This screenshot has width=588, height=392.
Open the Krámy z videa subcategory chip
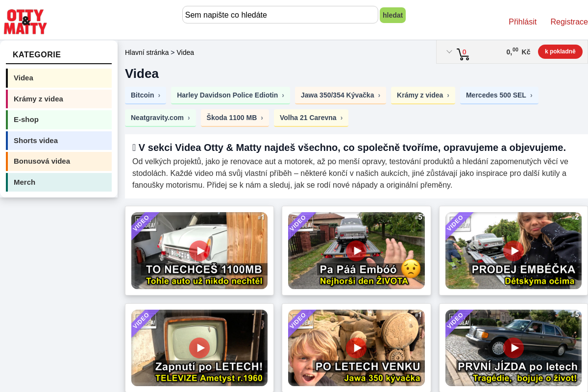(x=423, y=95)
